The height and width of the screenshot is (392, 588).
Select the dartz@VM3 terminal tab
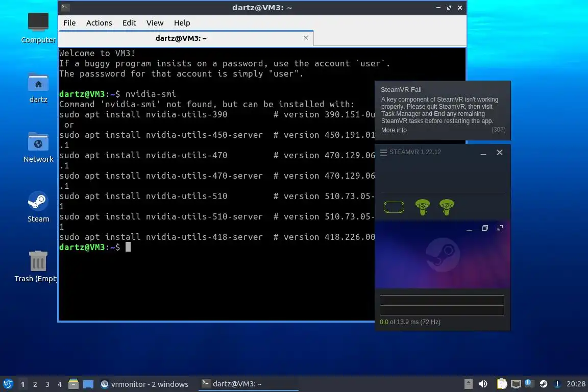pyautogui.click(x=186, y=38)
